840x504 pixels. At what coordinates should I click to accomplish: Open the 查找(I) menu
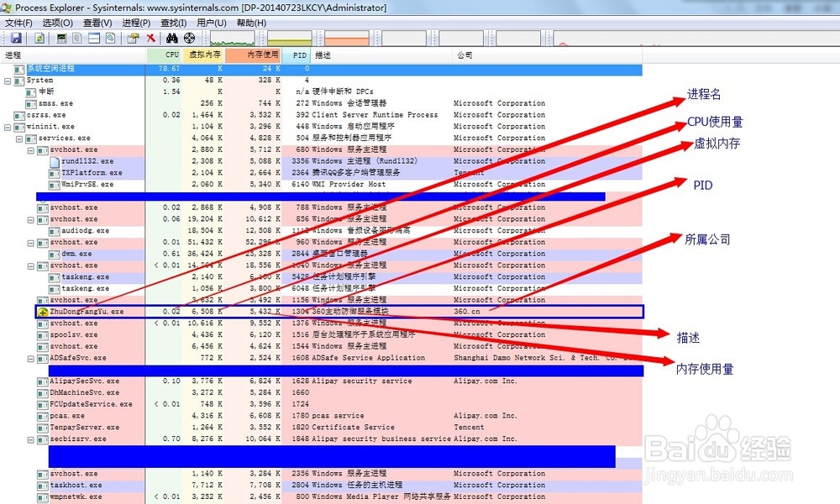point(174,23)
